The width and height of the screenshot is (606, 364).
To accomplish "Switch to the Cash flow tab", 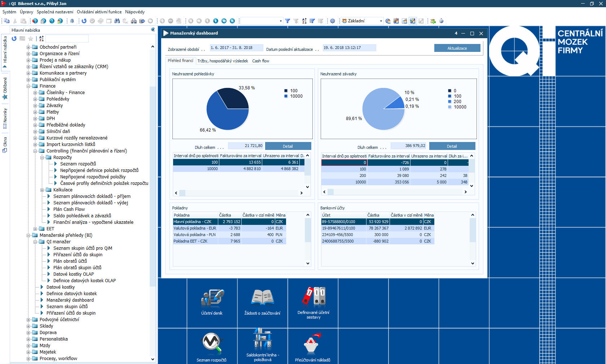I will [x=260, y=61].
